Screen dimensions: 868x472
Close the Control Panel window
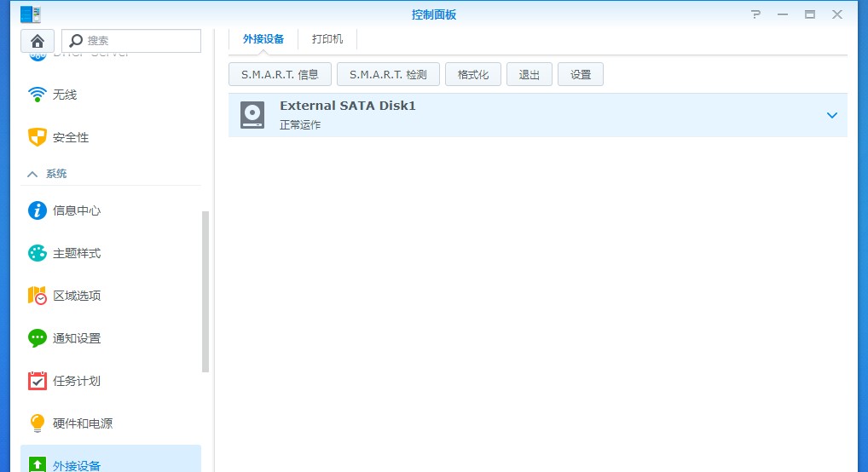coord(837,14)
